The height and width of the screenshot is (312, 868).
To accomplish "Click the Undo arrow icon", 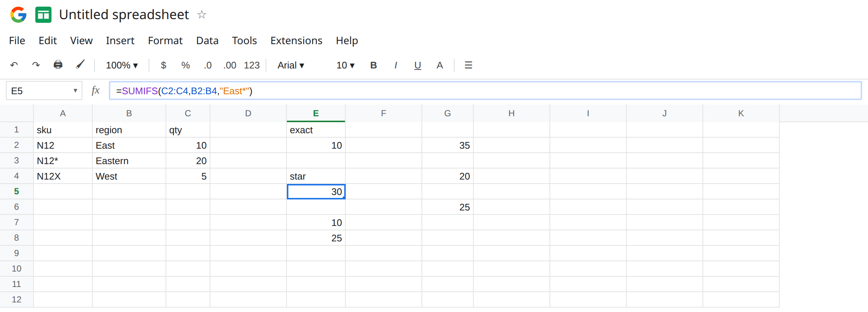I will (14, 65).
